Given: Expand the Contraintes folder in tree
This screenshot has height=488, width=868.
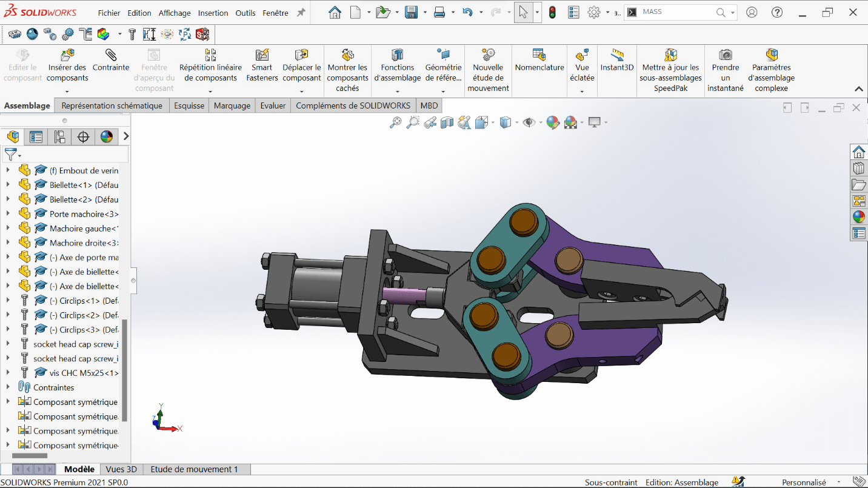Looking at the screenshot, I should [8, 387].
